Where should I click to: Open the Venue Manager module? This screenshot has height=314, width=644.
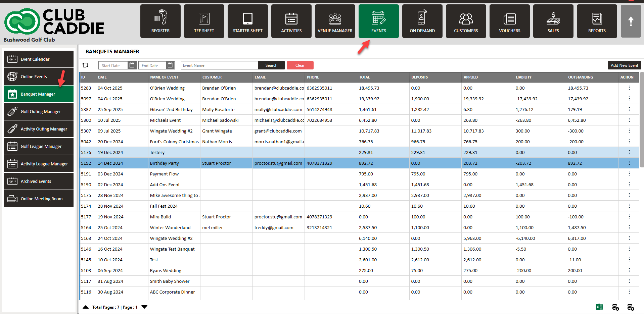[x=335, y=21]
